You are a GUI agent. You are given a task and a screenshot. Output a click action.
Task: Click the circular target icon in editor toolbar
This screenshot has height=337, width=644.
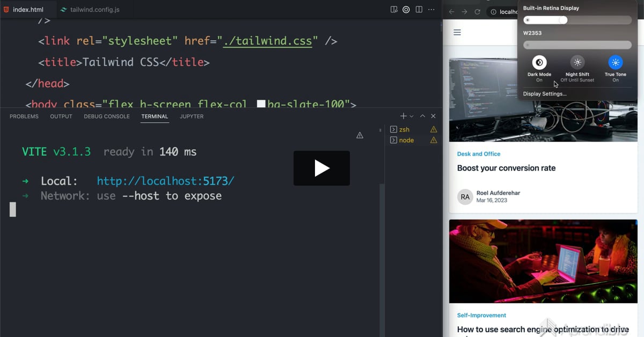[406, 10]
